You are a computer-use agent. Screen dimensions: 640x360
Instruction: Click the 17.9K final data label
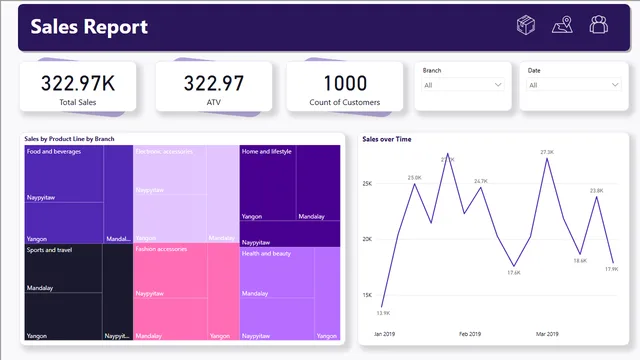611,269
